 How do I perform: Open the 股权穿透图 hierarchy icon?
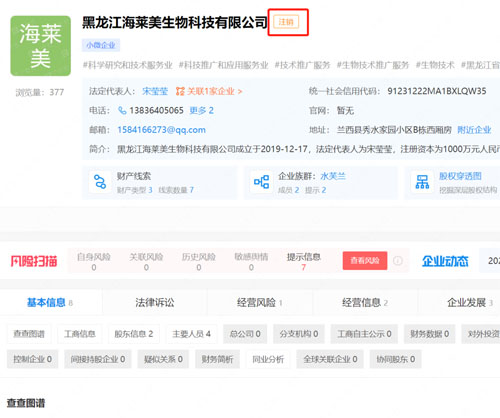(x=422, y=182)
